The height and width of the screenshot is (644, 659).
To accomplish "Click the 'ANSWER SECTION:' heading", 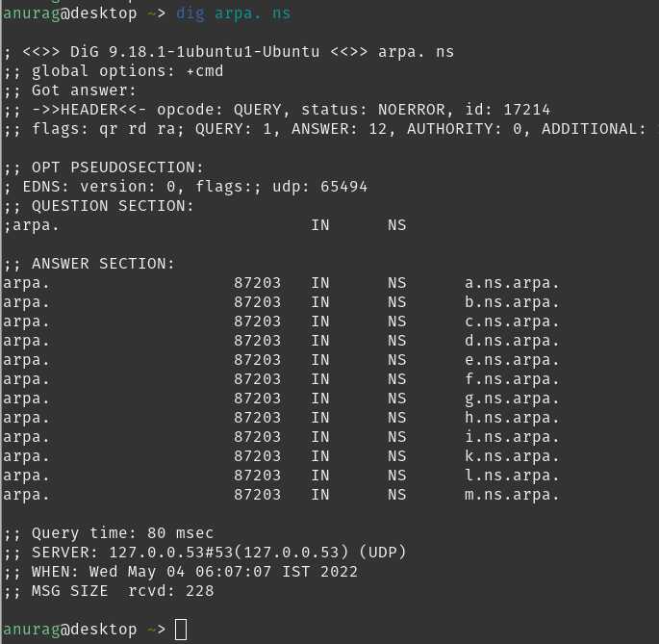I will pos(89,264).
